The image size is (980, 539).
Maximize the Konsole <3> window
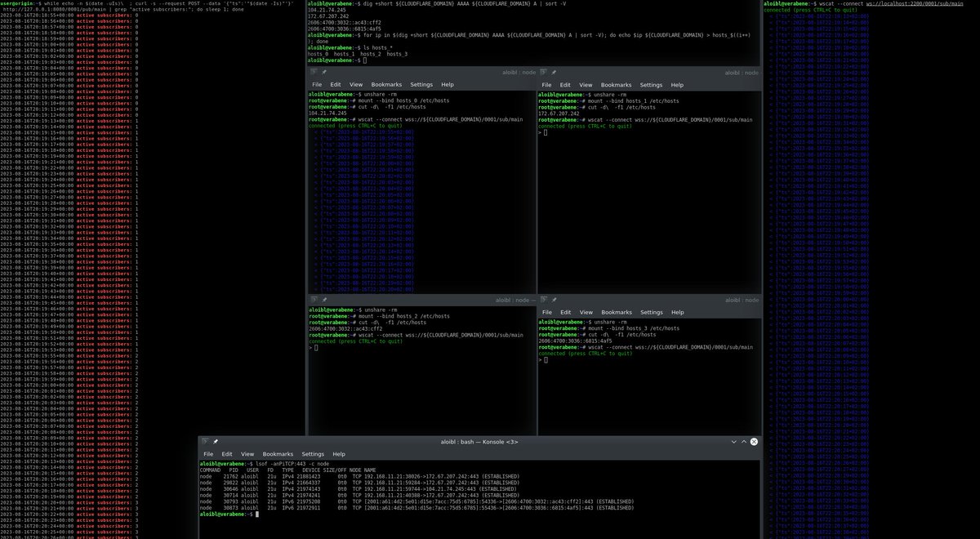pos(743,441)
